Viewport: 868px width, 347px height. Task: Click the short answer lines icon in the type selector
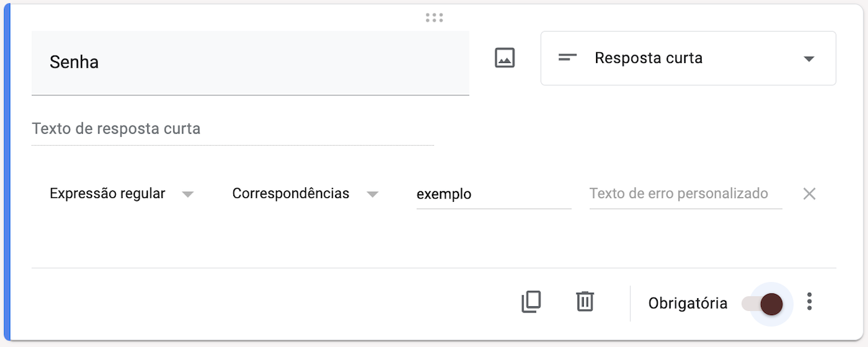(567, 58)
